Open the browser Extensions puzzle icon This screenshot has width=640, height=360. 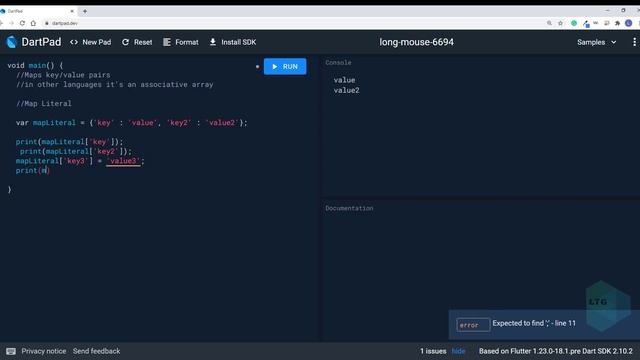[618, 23]
